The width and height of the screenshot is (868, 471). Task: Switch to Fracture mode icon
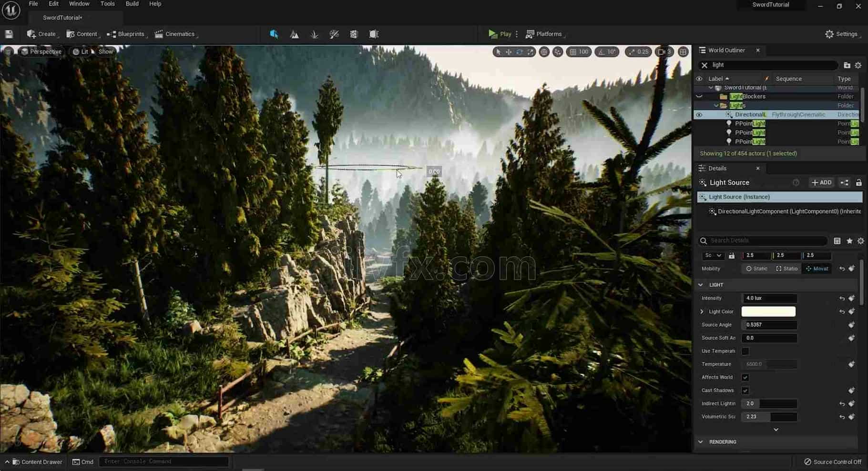point(354,34)
